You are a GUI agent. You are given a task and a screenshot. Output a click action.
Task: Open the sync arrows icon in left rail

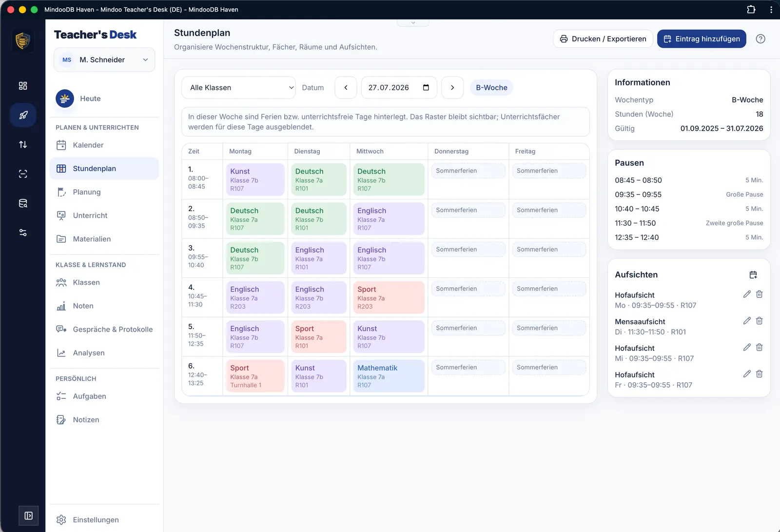(x=23, y=144)
